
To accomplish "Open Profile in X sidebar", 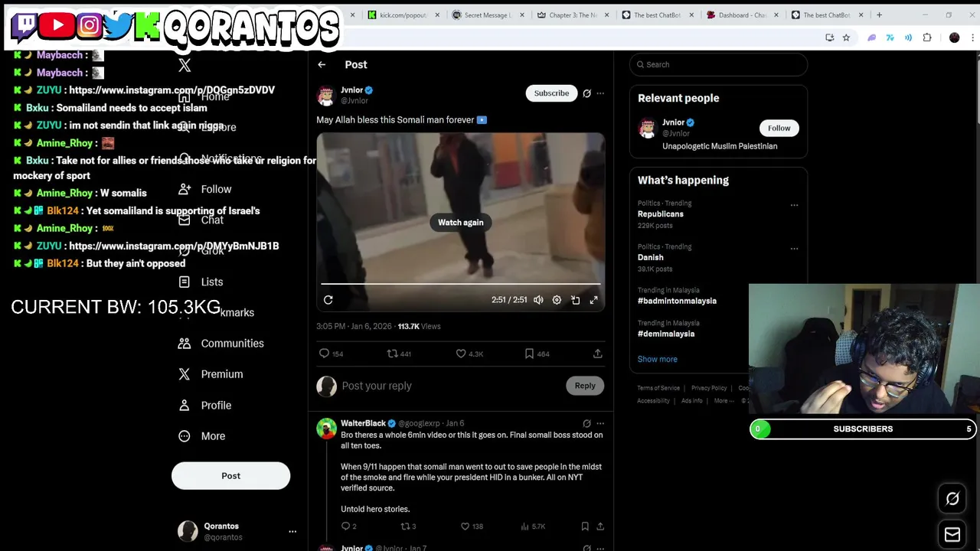I will pos(204,406).
